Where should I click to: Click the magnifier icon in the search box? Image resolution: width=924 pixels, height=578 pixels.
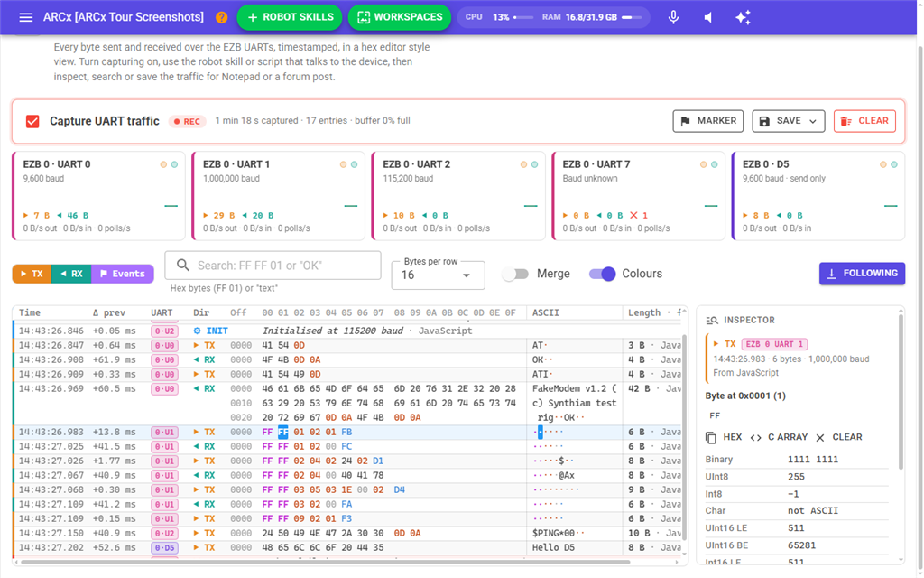(183, 266)
